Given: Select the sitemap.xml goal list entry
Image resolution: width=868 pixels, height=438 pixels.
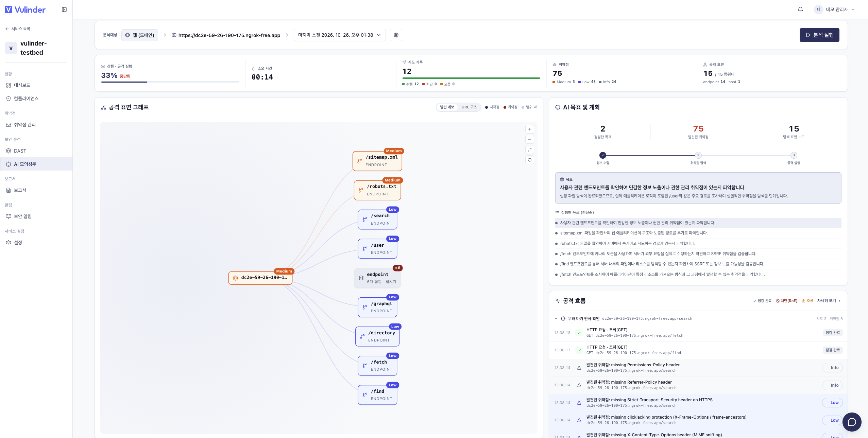Looking at the screenshot, I should [x=698, y=233].
